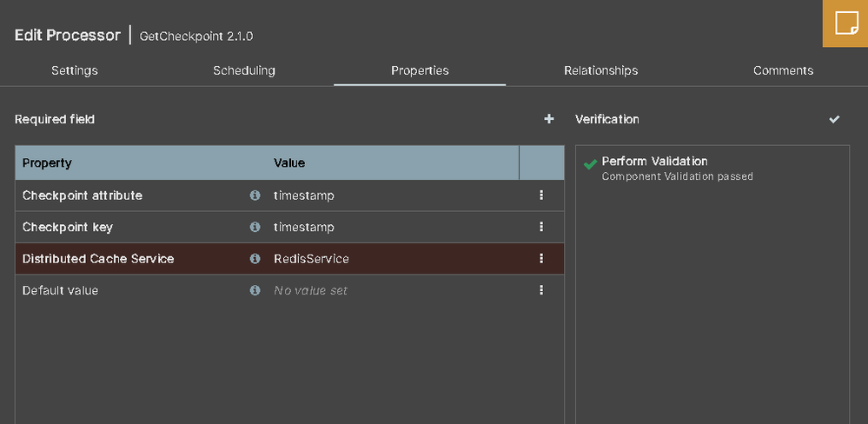Viewport: 868px width, 424px height.
Task: Select the Properties tab
Action: click(420, 70)
